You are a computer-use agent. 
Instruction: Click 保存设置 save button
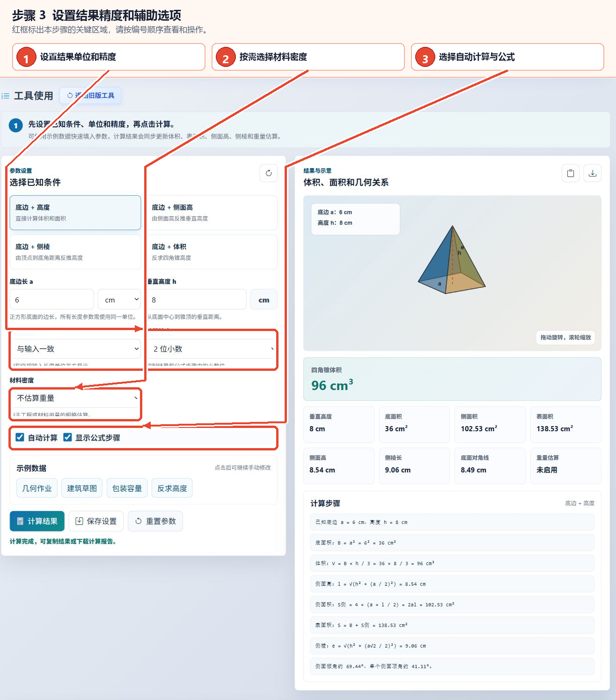[x=96, y=521]
